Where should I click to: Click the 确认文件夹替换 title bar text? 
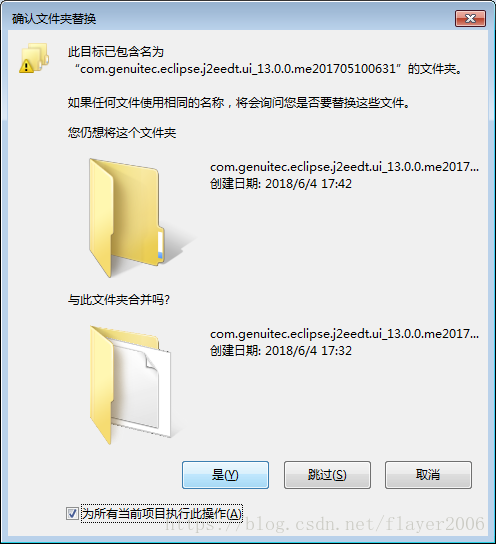coord(54,19)
